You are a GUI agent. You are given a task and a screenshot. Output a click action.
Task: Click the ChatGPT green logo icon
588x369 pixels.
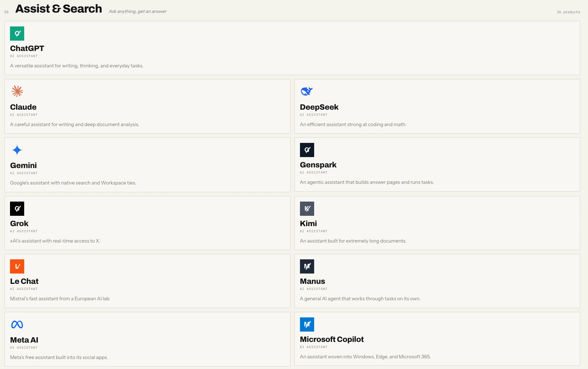17,34
